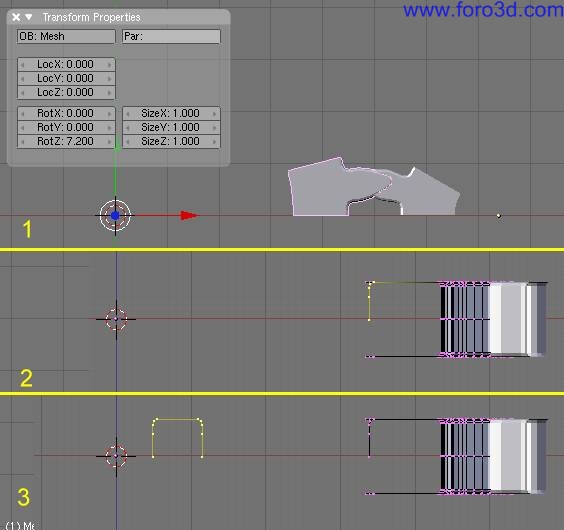Decrease LocY with its left arrow

pos(23,78)
